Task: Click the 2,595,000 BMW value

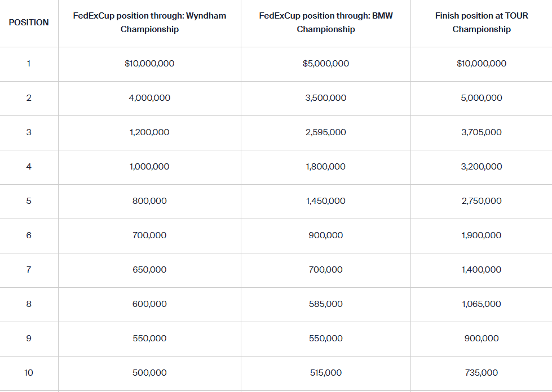Action: (326, 132)
